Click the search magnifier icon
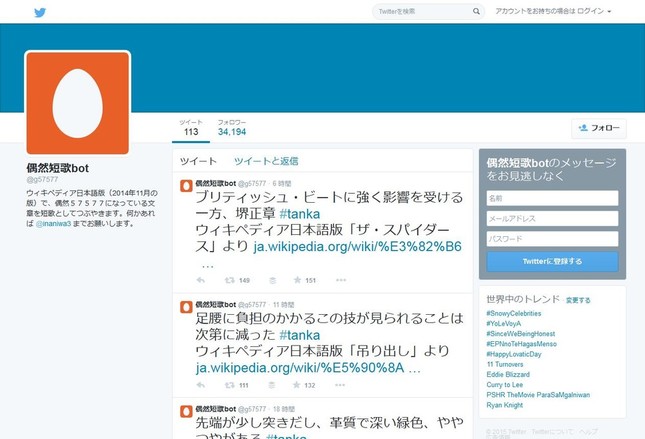645x439 pixels. click(x=476, y=12)
